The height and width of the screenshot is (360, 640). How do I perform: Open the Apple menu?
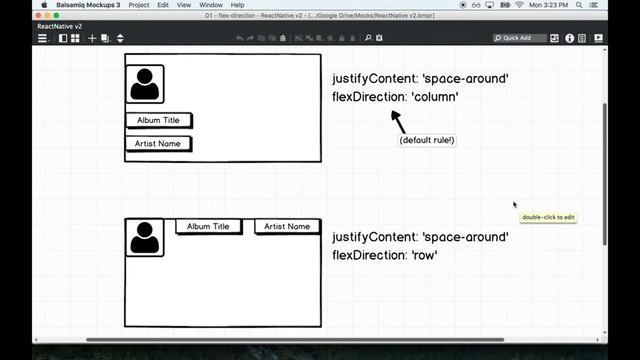(44, 5)
